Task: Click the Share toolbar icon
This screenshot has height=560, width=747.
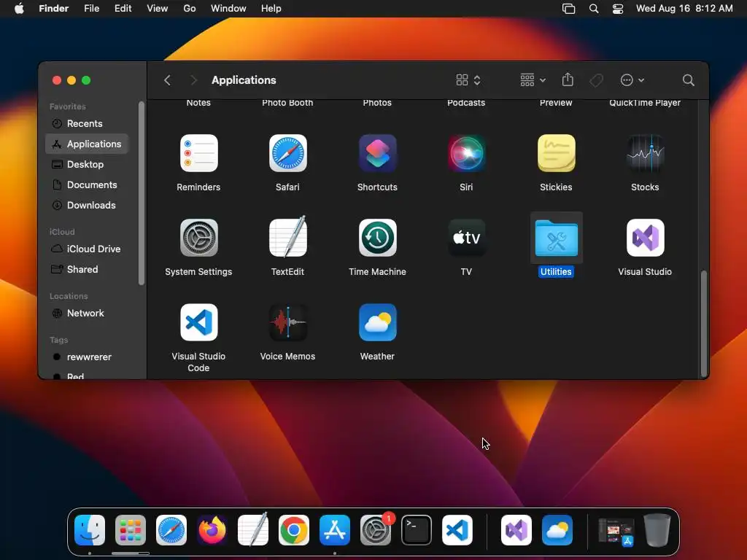Action: pyautogui.click(x=568, y=79)
